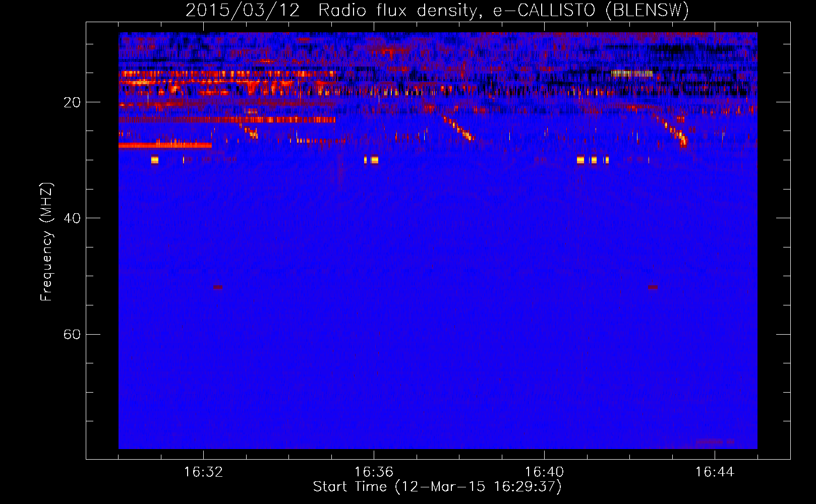Click the '16:44' time tick label
816x504 pixels.
tap(715, 472)
